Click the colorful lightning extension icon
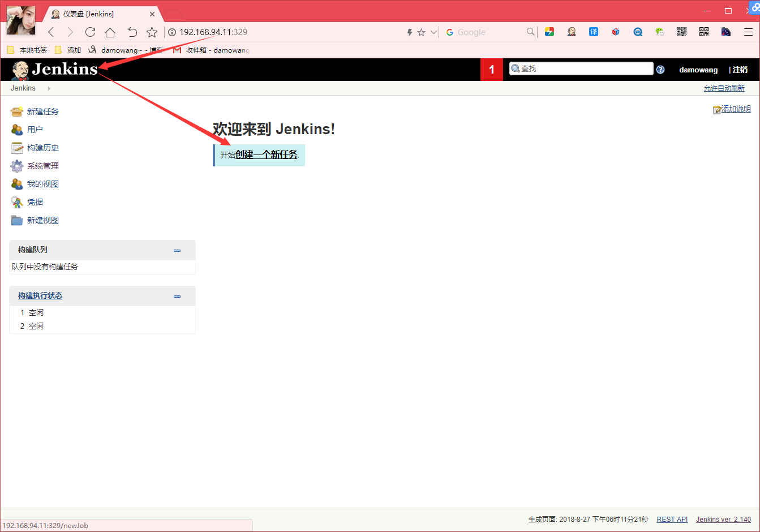The width and height of the screenshot is (760, 532). (549, 32)
